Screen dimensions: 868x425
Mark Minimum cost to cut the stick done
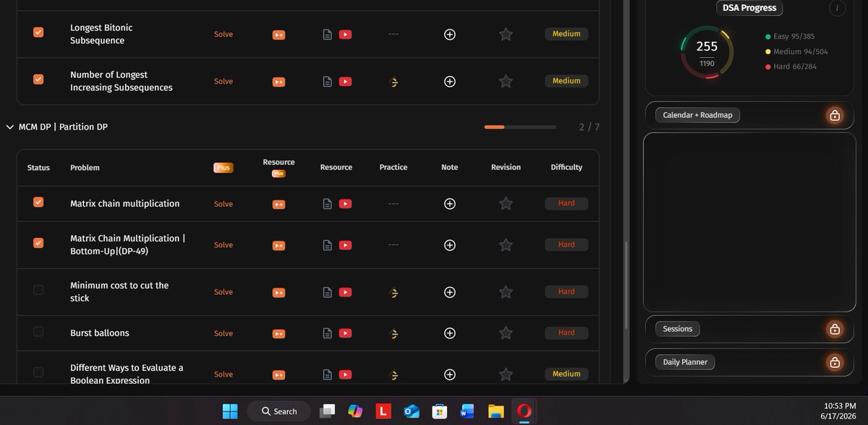tap(38, 290)
